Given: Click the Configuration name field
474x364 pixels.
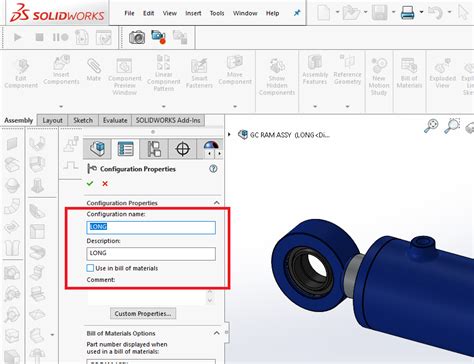Looking at the screenshot, I should pyautogui.click(x=151, y=227).
